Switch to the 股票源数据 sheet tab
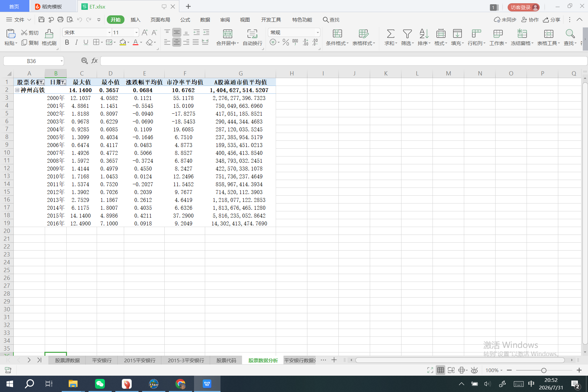Image resolution: width=588 pixels, height=392 pixels. click(x=67, y=360)
